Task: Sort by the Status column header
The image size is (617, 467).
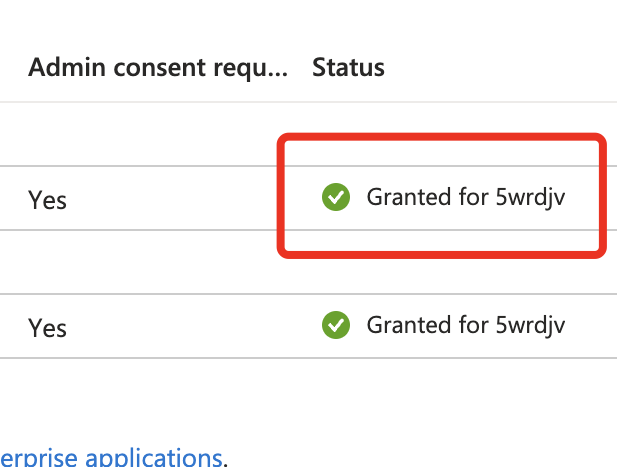Action: coord(348,68)
